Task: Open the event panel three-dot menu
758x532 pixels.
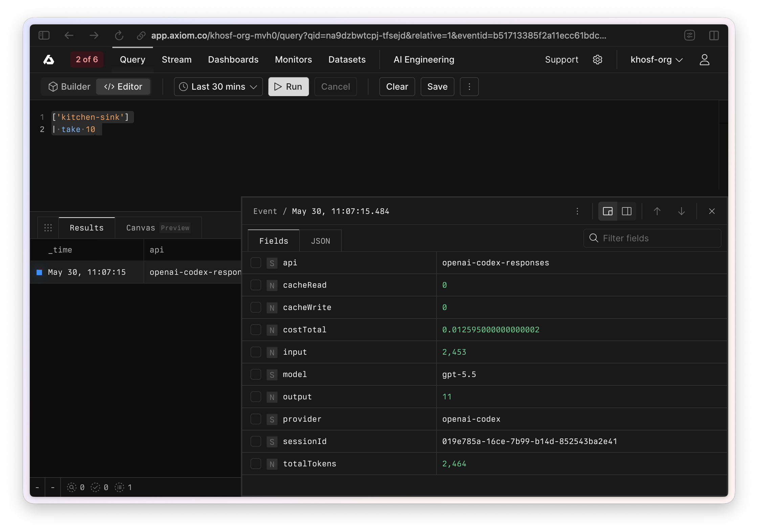Action: pyautogui.click(x=577, y=211)
